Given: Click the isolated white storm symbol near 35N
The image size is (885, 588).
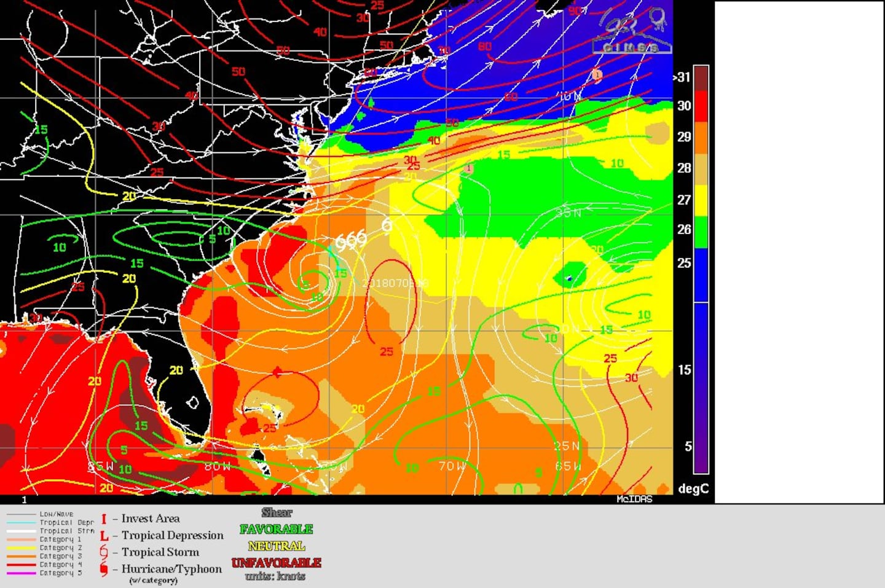Looking at the screenshot, I should tap(387, 225).
